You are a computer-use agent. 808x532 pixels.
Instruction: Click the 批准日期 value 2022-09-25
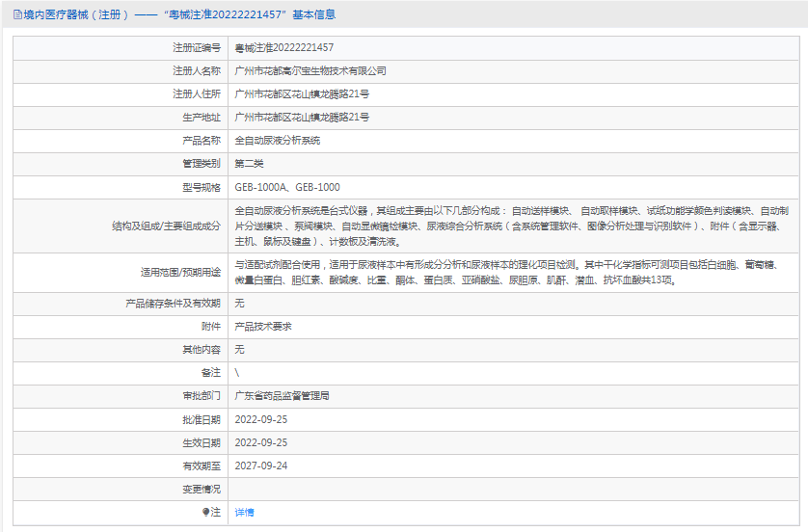pyautogui.click(x=260, y=419)
